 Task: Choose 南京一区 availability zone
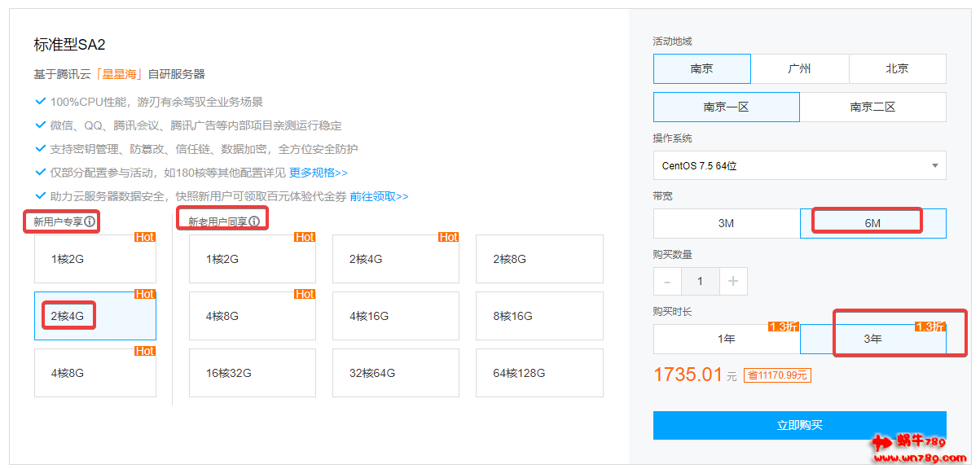(726, 107)
